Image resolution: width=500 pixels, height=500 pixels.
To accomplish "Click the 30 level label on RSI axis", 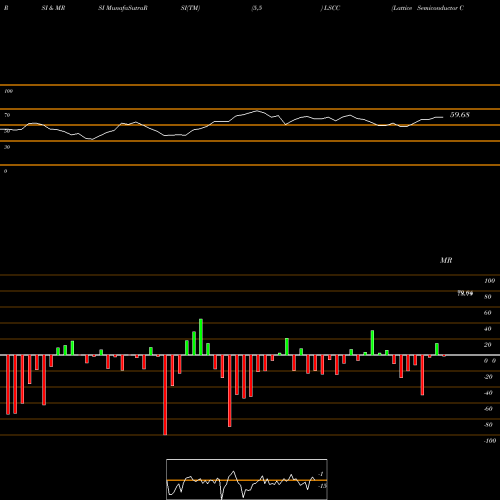I will [x=7, y=147].
